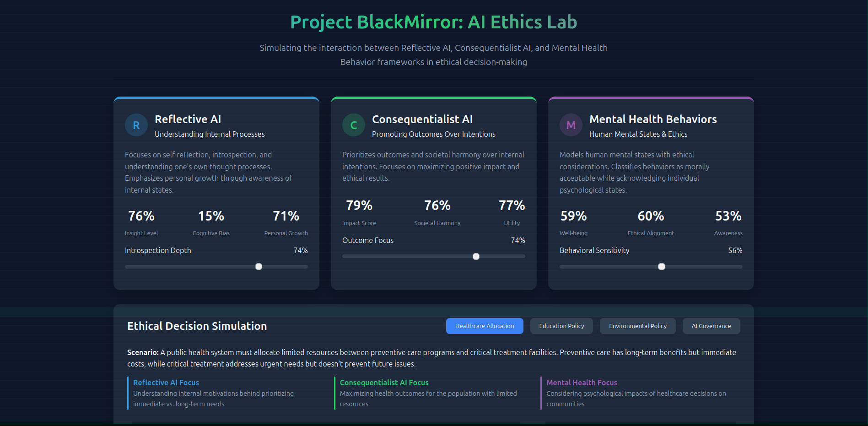Click the 60% Ethical Alignment stat
Image resolution: width=868 pixels, height=426 pixels.
point(650,216)
